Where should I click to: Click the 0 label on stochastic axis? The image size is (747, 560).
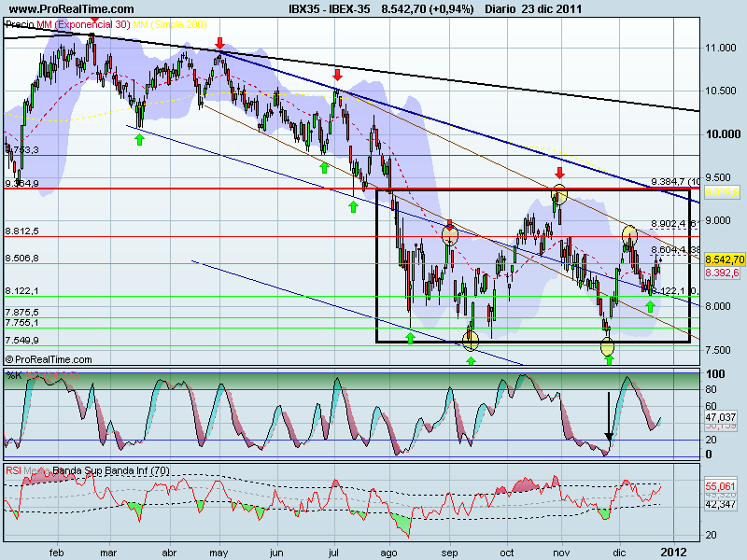click(x=709, y=455)
